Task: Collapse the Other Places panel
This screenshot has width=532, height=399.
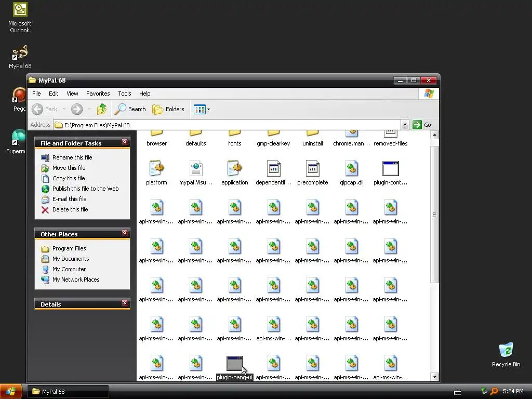Action: point(125,233)
